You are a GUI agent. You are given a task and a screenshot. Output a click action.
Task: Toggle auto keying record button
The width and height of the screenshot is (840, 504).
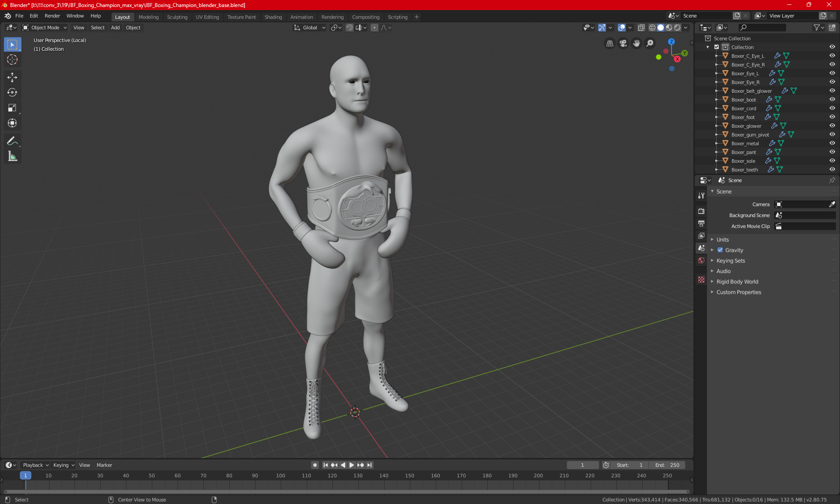point(315,465)
